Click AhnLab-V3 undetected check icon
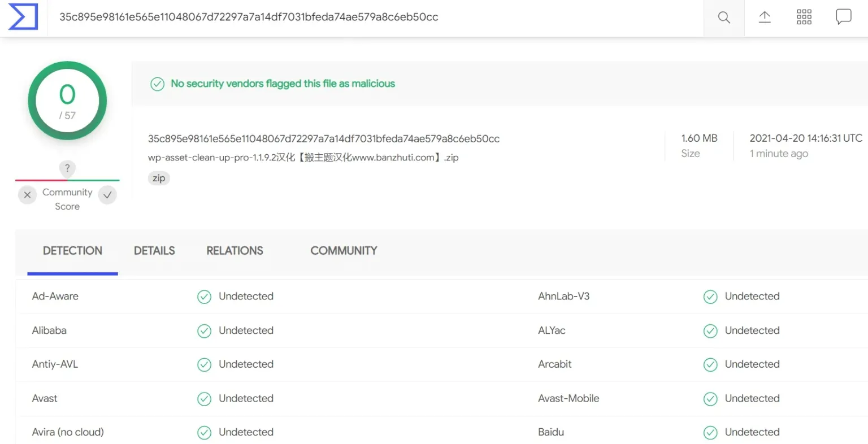Viewport: 868px width, 444px height. 710,297
